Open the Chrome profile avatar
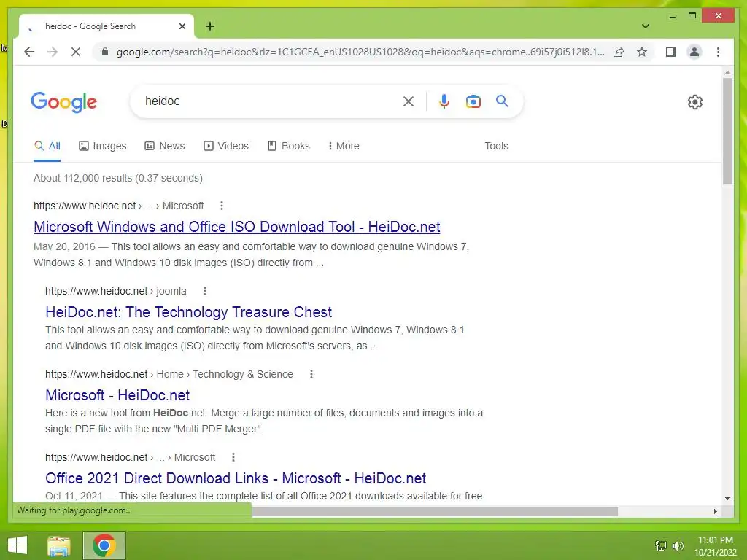The width and height of the screenshot is (747, 560). click(x=694, y=52)
